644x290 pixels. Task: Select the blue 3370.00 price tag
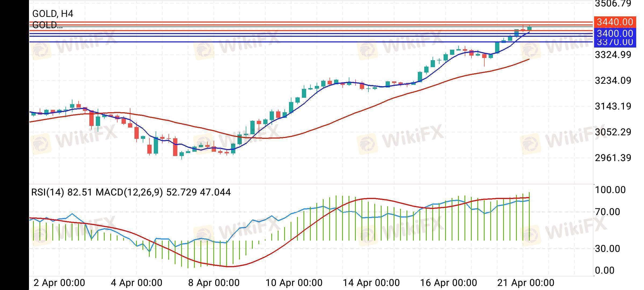615,42
